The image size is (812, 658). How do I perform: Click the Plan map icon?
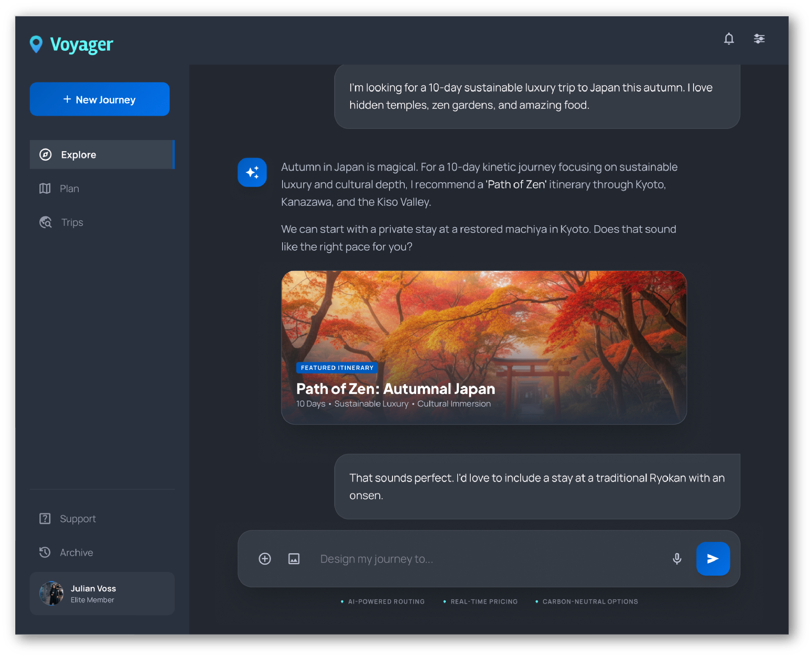(45, 188)
